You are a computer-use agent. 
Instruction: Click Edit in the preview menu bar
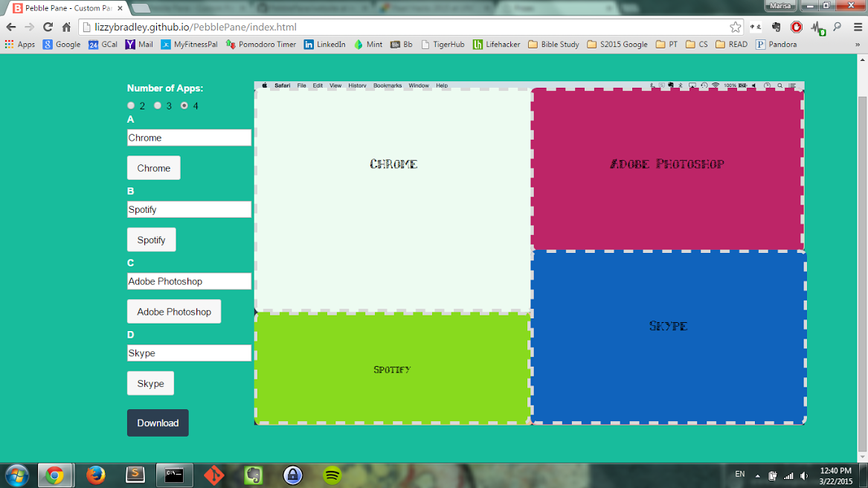pos(318,86)
